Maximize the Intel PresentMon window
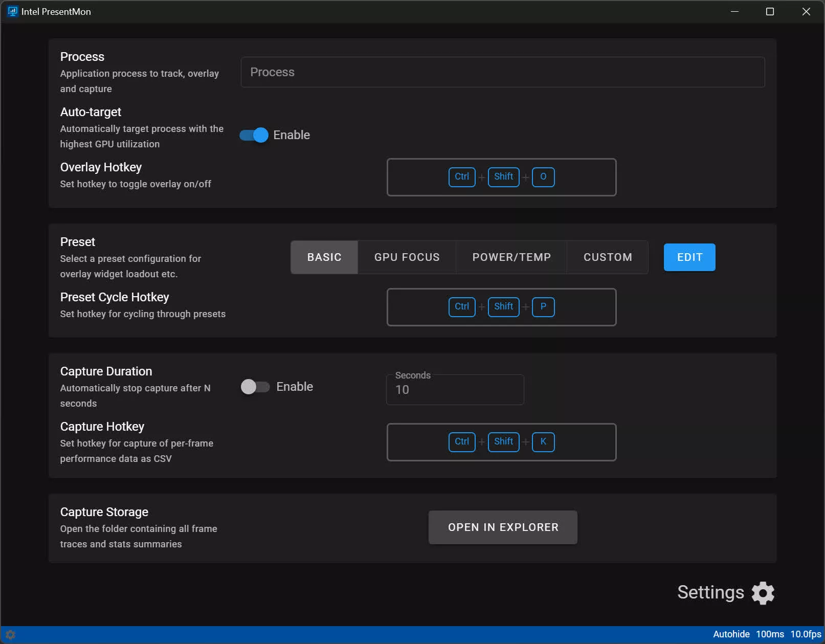 coord(770,11)
